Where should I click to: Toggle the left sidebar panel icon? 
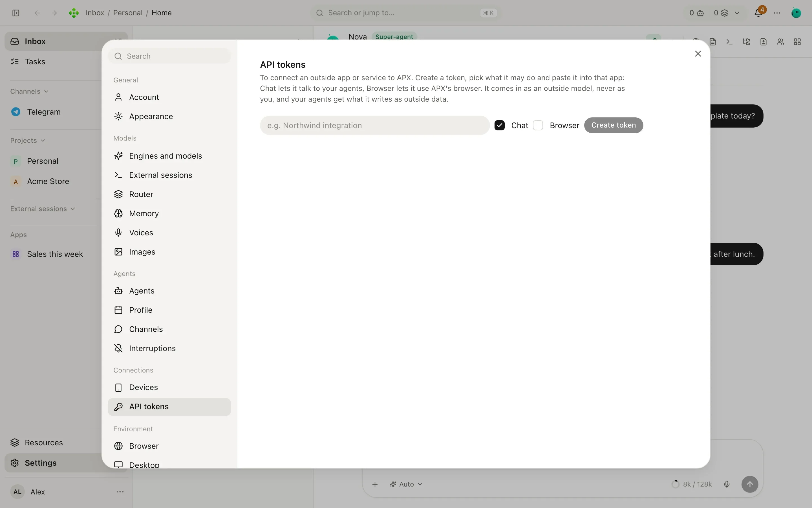pyautogui.click(x=16, y=13)
